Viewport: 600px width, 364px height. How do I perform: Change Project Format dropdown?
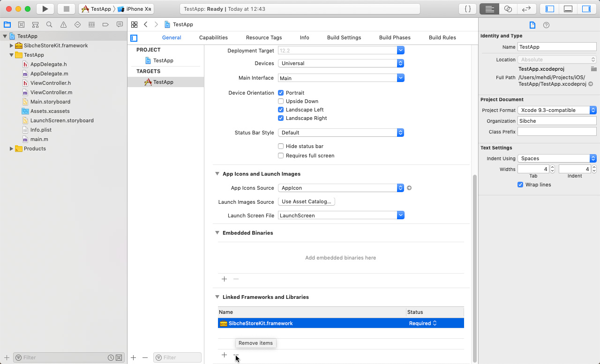click(x=557, y=110)
